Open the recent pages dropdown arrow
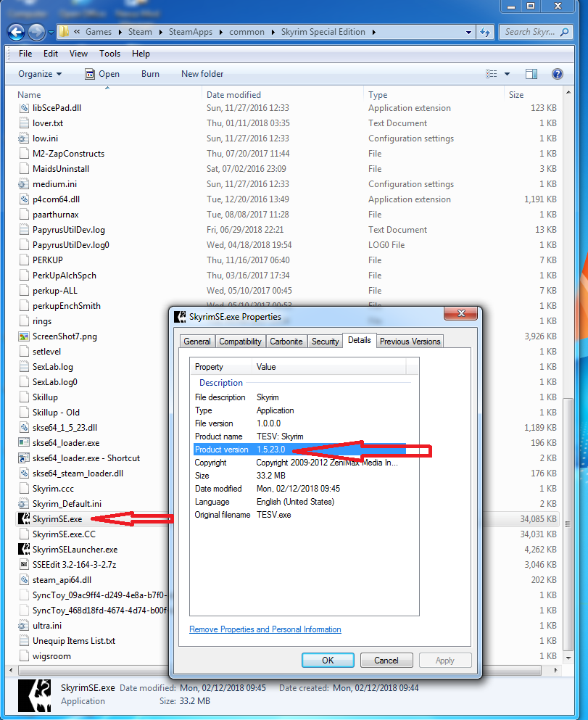The image size is (588, 720). [51, 32]
